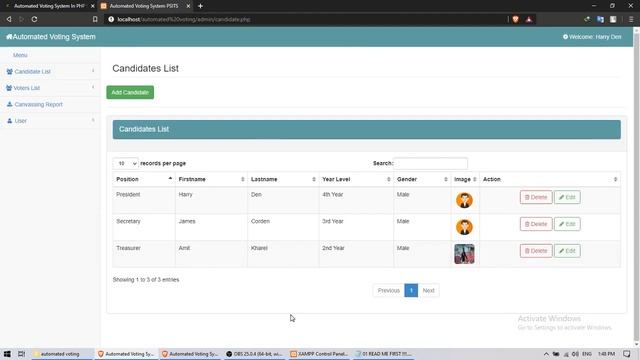Image resolution: width=640 pixels, height=360 pixels.
Task: Expand the Voters List sidebar arrow
Action: pos(93,87)
